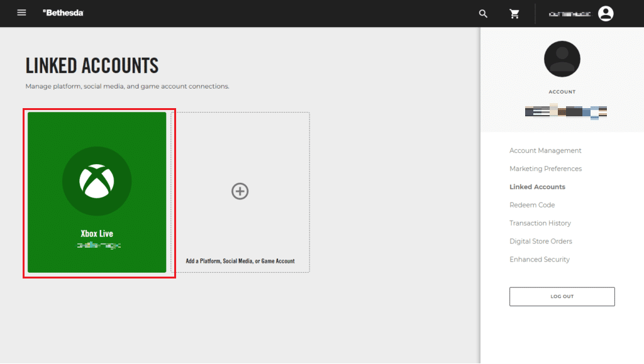The height and width of the screenshot is (364, 644).
Task: Click the username in the header
Action: (570, 14)
